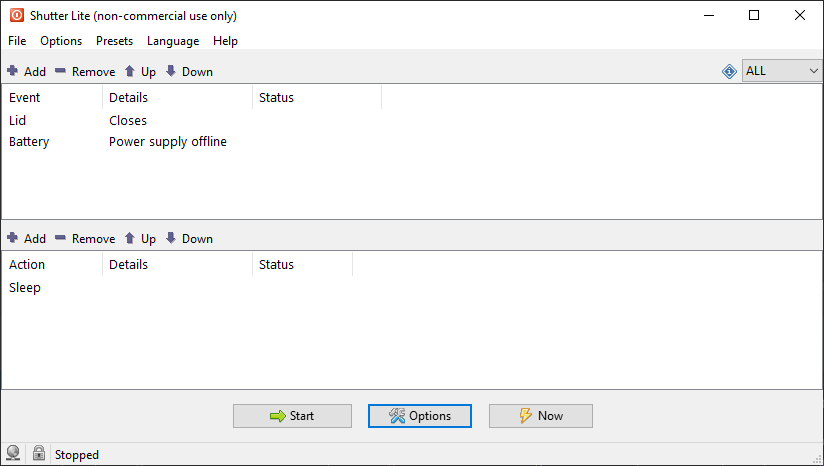The height and width of the screenshot is (466, 824).
Task: Open the Language menu
Action: 173,41
